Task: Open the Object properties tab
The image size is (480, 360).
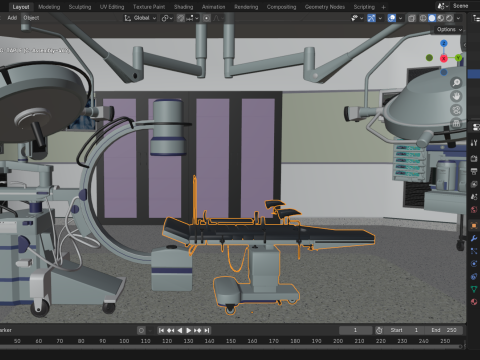Action: 474,226
